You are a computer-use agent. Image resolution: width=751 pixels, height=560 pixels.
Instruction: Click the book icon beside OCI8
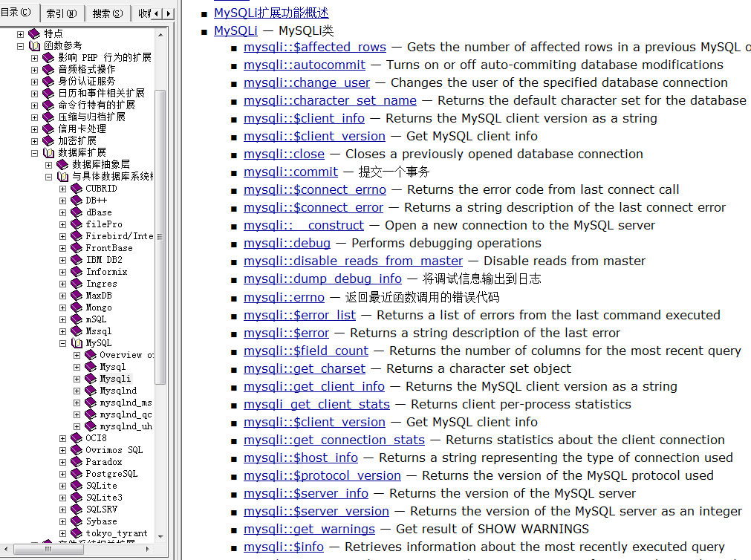point(77,438)
